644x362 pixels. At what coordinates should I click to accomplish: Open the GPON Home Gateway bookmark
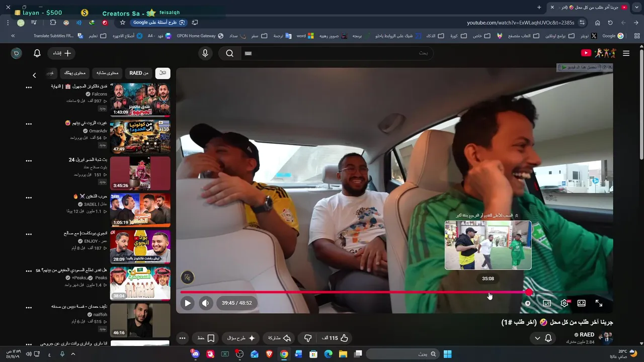(x=200, y=36)
